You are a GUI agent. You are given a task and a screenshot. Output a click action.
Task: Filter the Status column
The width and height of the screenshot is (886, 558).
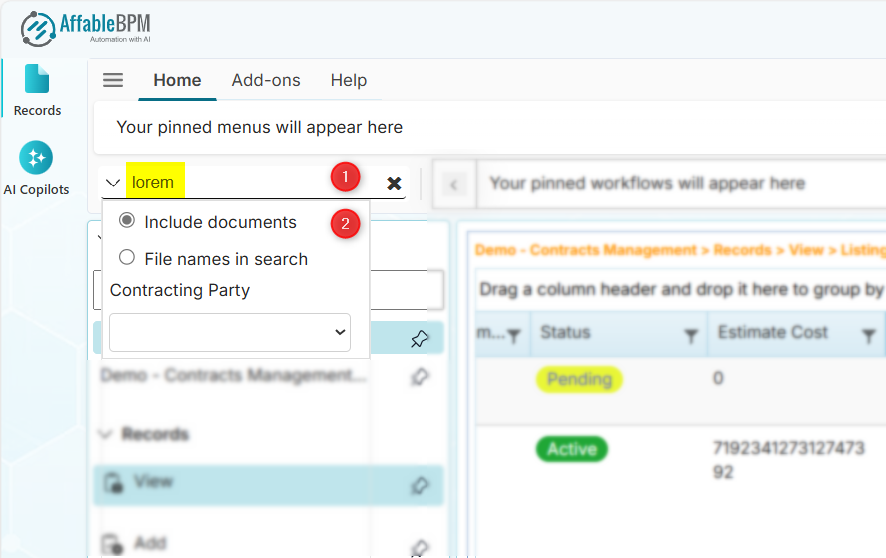tap(690, 335)
